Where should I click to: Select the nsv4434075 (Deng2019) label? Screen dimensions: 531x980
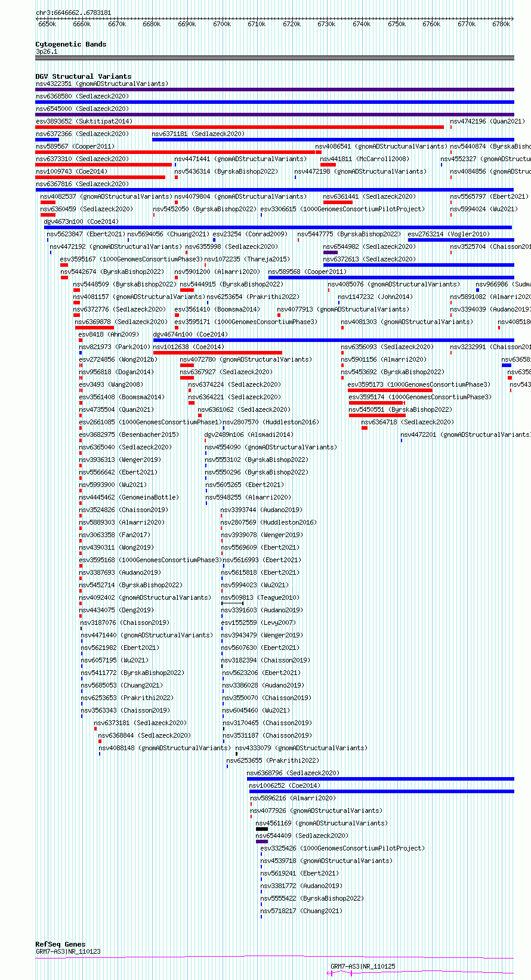tap(116, 610)
